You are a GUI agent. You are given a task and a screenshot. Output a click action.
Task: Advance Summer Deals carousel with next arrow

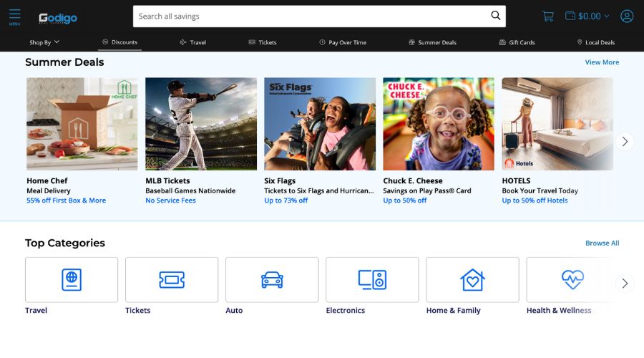625,141
